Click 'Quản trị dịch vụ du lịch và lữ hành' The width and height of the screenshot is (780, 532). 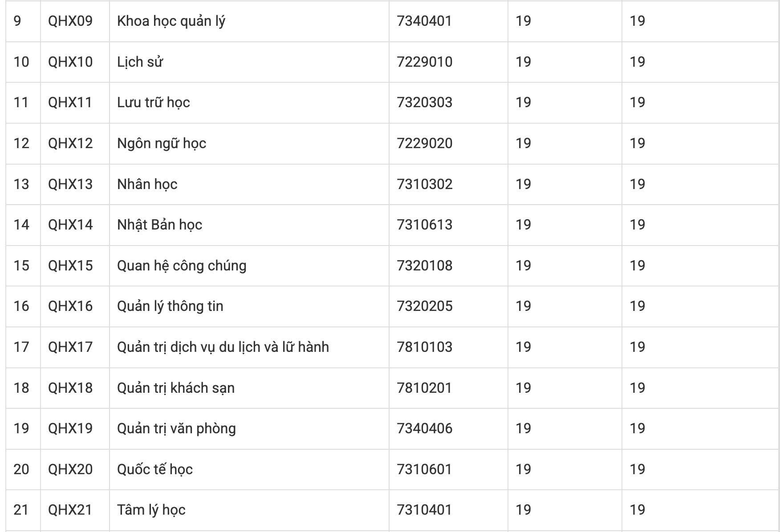(223, 347)
